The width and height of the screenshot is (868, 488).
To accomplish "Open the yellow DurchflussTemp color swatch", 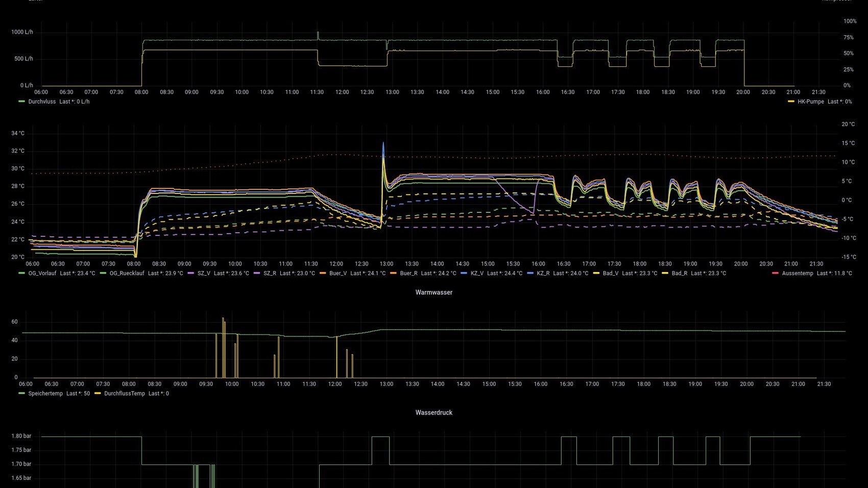I will (98, 394).
